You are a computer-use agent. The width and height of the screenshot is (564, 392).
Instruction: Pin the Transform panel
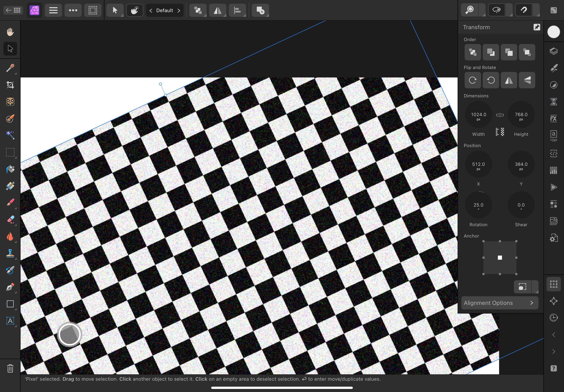pos(537,27)
